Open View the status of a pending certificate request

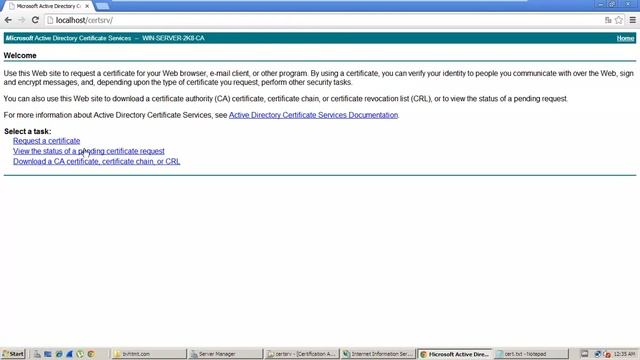(89, 151)
